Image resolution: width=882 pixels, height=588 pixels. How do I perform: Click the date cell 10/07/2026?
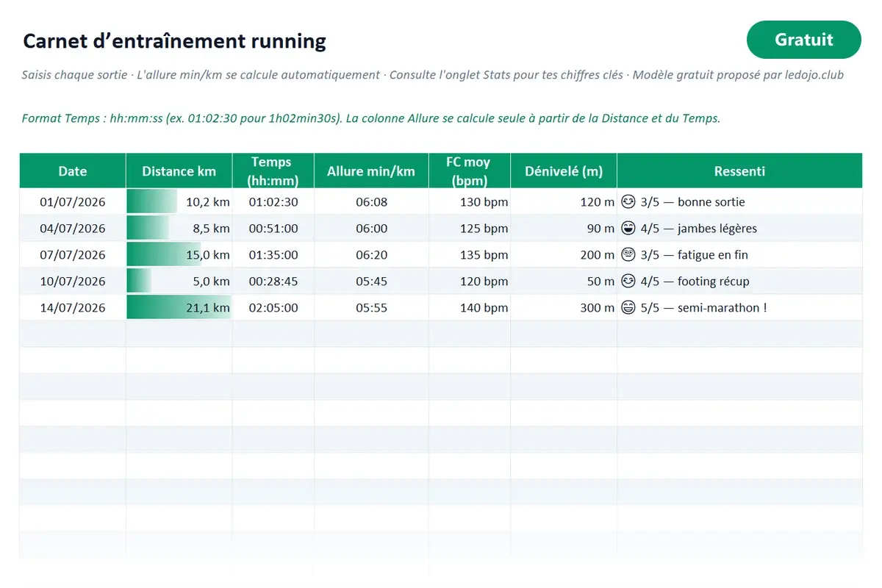pos(73,282)
